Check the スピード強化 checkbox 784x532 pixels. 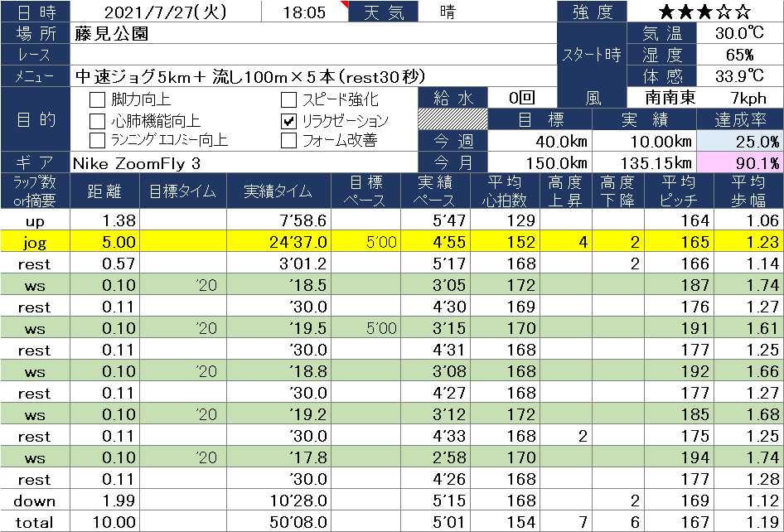(x=288, y=100)
